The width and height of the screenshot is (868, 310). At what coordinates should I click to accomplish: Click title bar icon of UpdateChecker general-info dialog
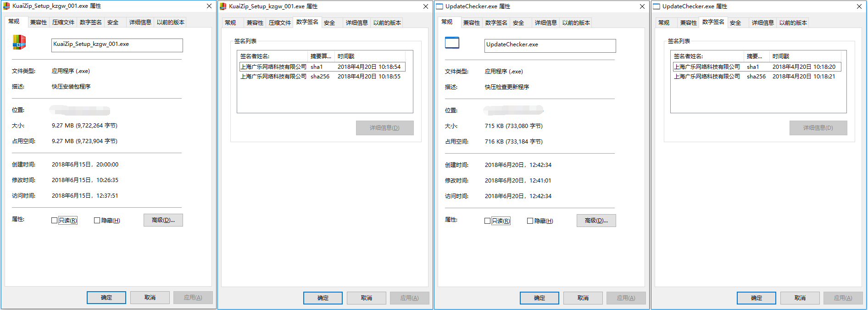click(x=440, y=6)
